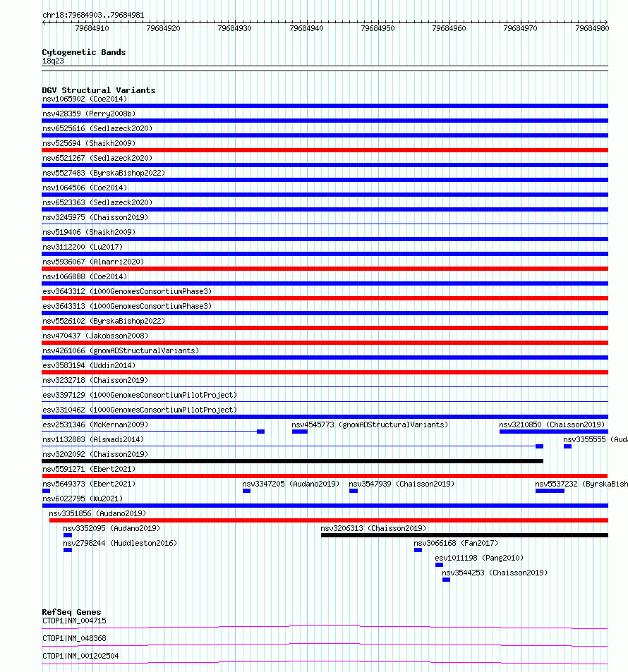Click the black bar of nsv3206313 (Chaisson2019)

[x=464, y=535]
